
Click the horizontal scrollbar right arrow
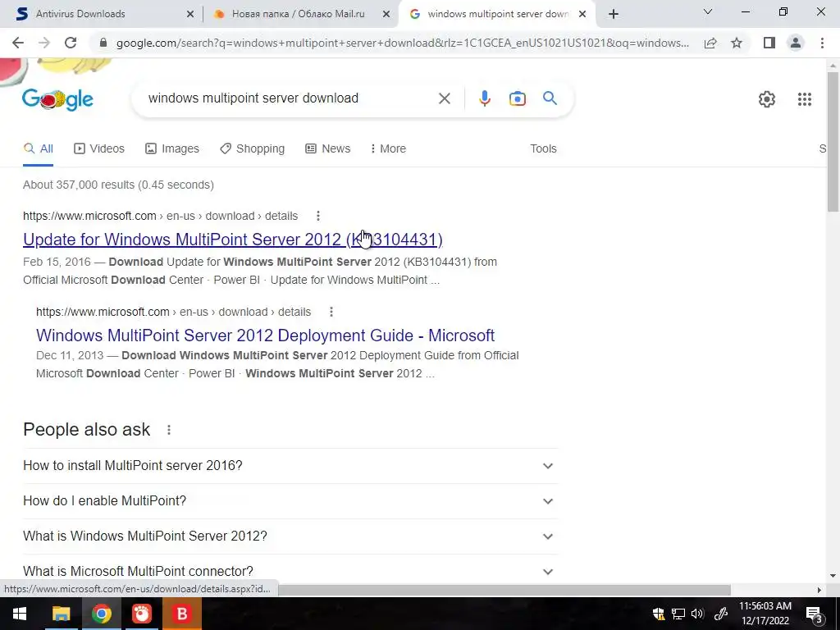coord(819,590)
